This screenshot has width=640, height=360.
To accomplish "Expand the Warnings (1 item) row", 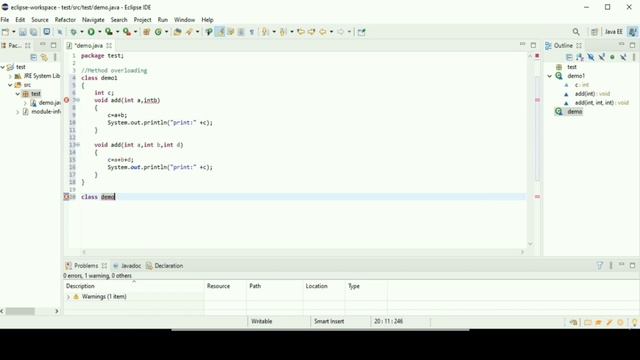I will 68,297.
